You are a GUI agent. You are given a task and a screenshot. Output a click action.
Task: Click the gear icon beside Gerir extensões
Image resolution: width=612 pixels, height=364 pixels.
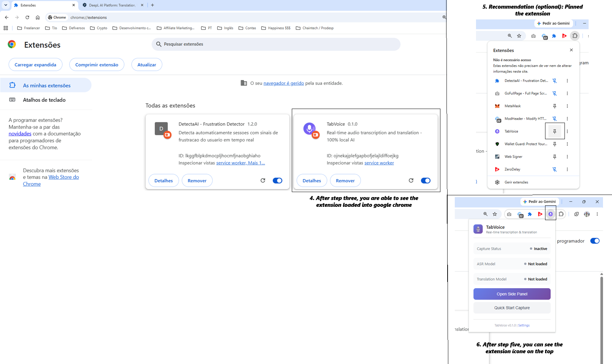497,182
